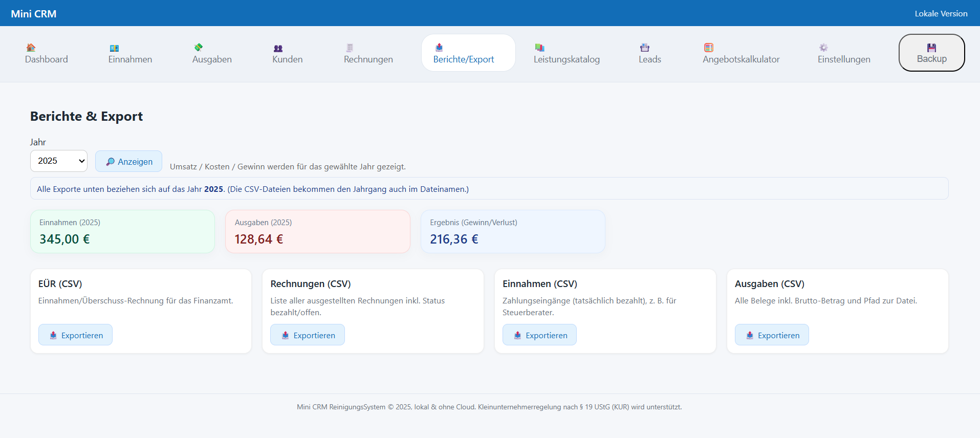Export the Rechnungen (CSV) list
The image size is (980, 438).
(x=307, y=335)
